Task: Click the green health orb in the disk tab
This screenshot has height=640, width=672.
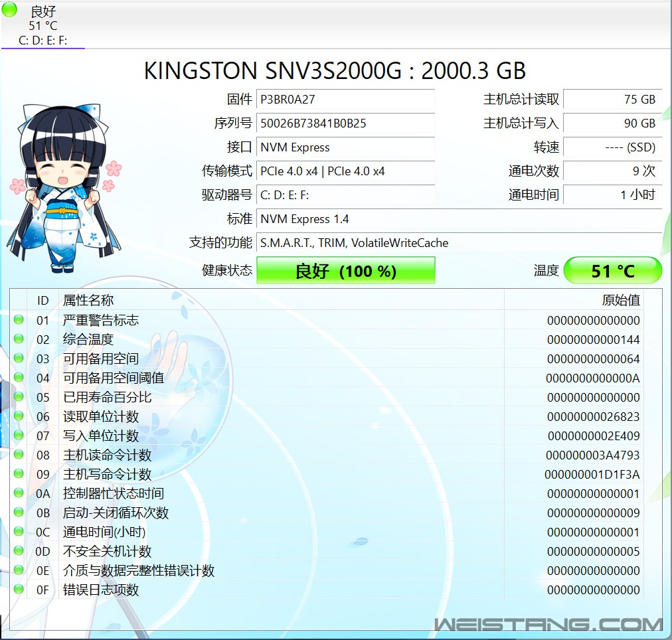Action: [x=9, y=9]
